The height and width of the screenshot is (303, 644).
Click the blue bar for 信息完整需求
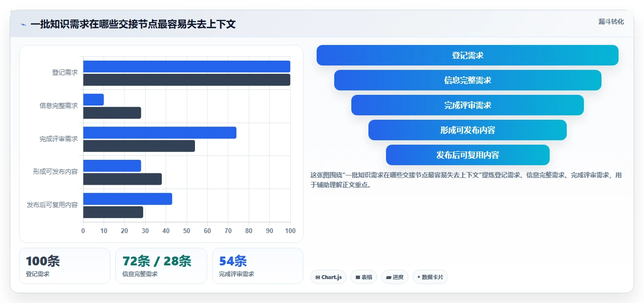93,100
